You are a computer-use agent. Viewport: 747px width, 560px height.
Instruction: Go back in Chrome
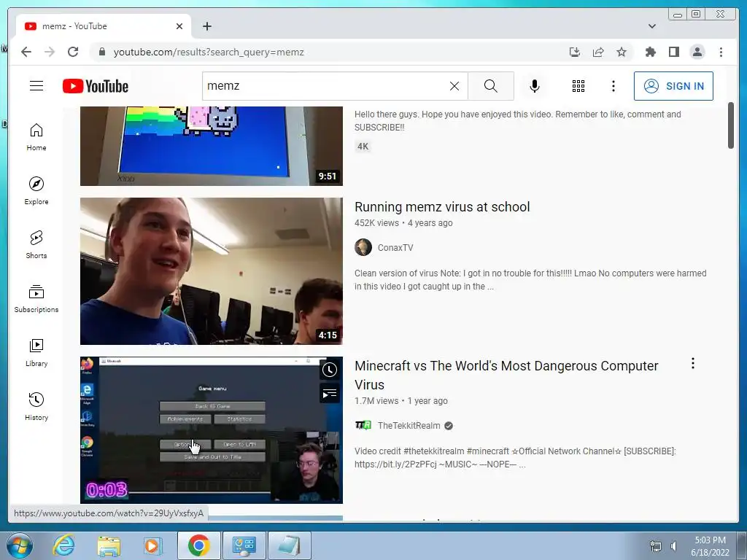(x=26, y=52)
